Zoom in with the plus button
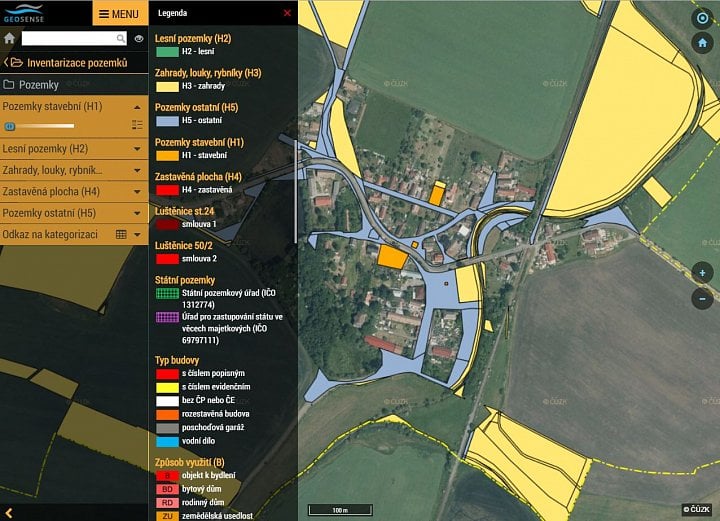Screen dimensions: 720x521 point(702,273)
